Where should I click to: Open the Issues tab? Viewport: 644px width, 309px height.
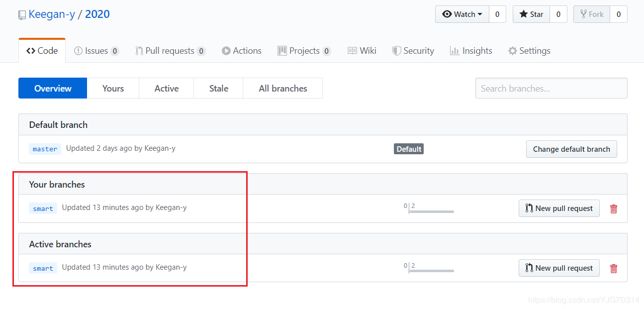pos(96,51)
